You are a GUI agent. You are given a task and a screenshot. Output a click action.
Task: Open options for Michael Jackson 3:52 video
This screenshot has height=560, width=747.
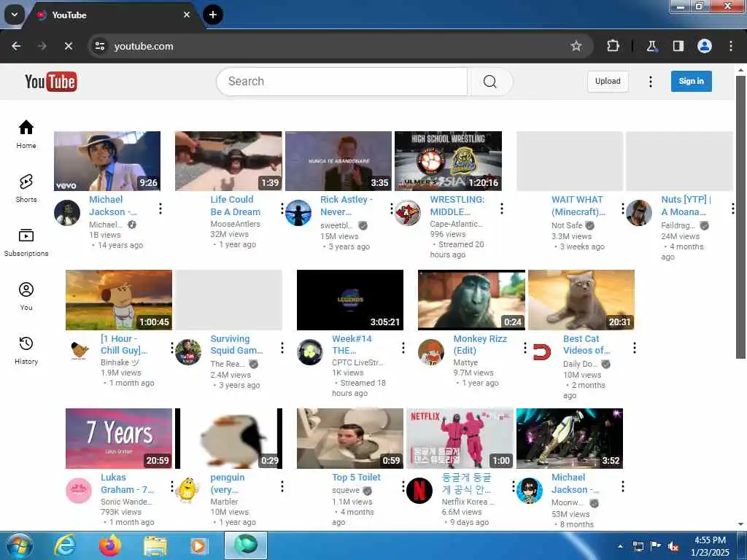623,486
